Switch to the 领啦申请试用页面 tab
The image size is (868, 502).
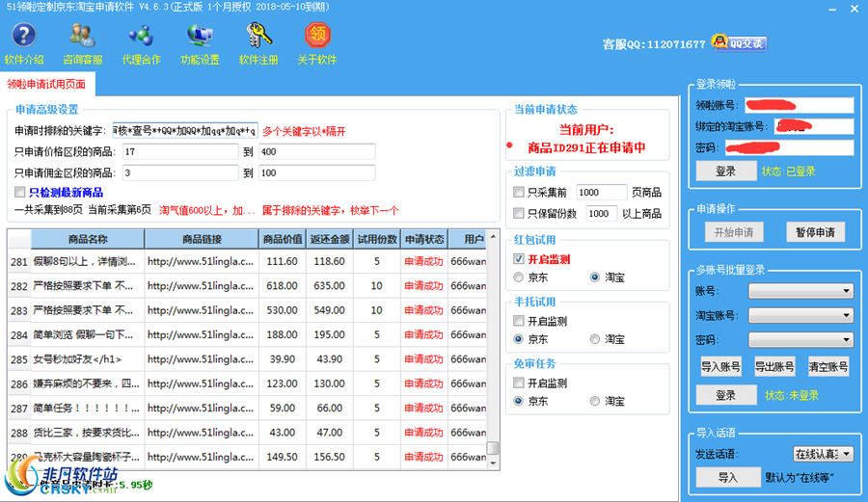(x=46, y=84)
